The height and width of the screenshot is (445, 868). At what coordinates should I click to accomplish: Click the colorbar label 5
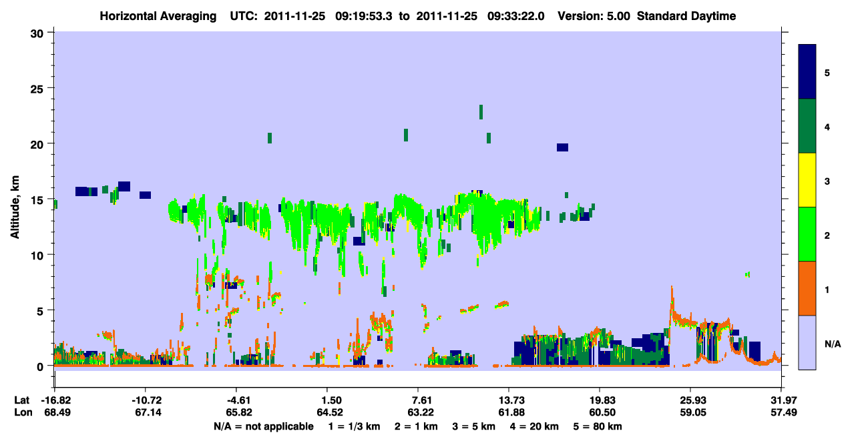[x=827, y=72]
